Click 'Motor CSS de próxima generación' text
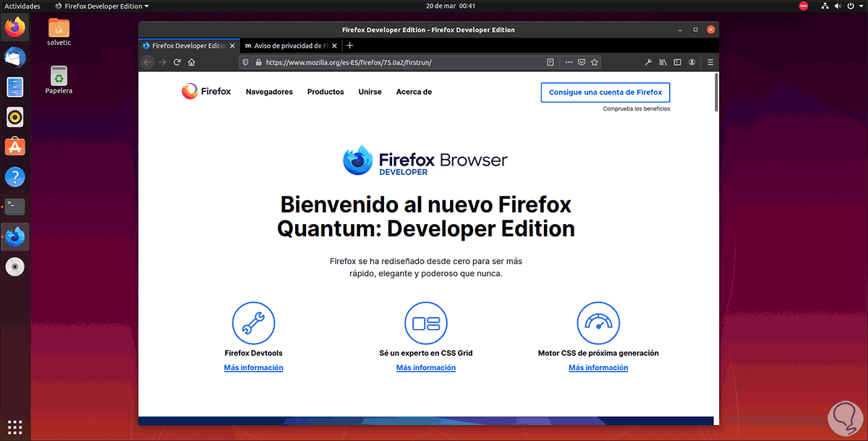The image size is (868, 441). click(x=598, y=353)
